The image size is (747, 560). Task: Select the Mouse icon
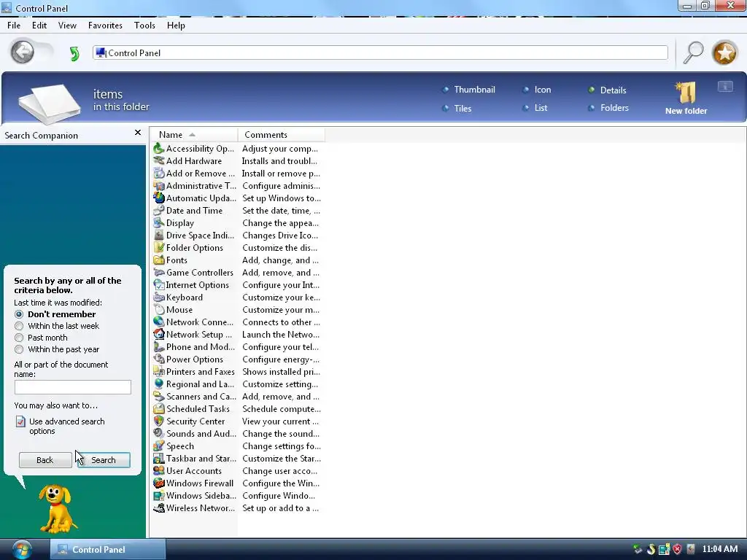[158, 309]
